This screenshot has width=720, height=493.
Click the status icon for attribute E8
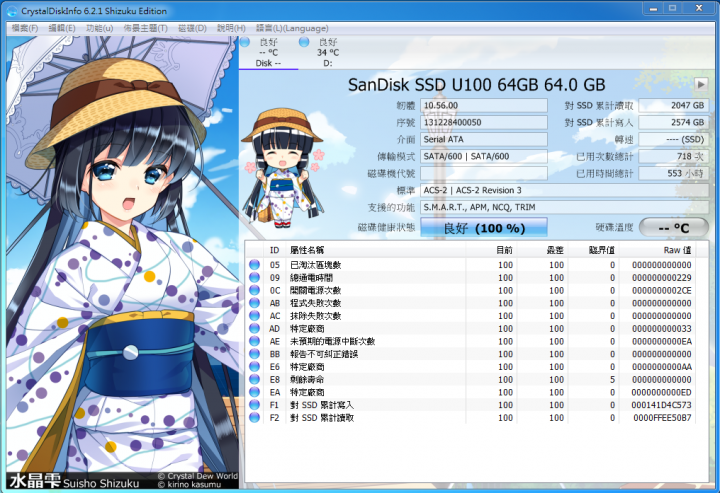point(254,379)
